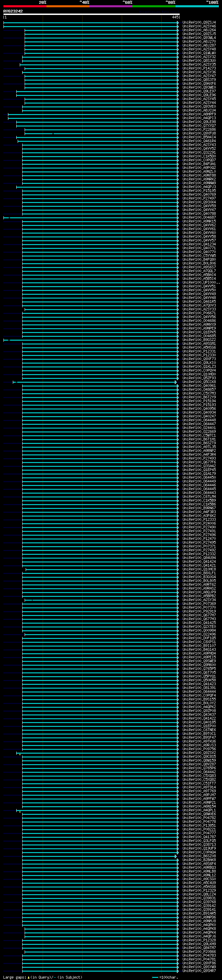This screenshot has width=222, height=980.
Task: Select hit label UniRef100_A2SY43
Action: pyautogui.click(x=199, y=145)
